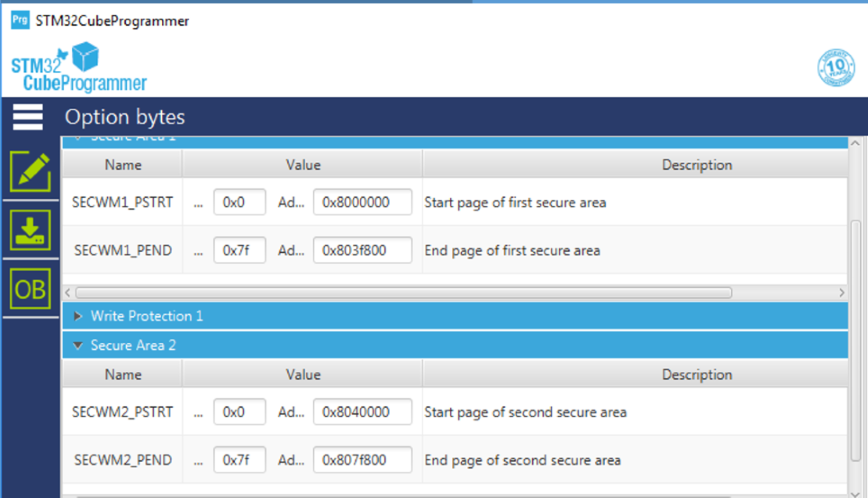
Task: Edit the SECWM1_PSTRT address field 0x8000000
Action: 363,202
